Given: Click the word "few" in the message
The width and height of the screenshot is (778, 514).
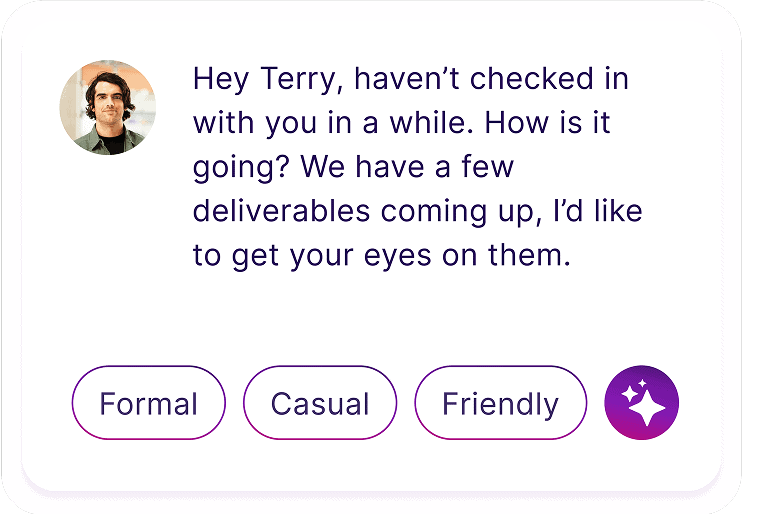Looking at the screenshot, I should click(485, 167).
